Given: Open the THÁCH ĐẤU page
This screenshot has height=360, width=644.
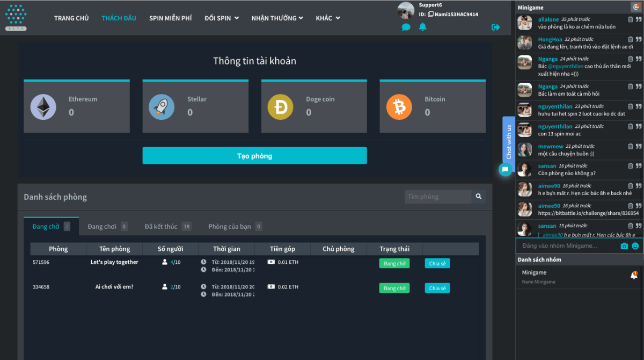Looking at the screenshot, I should coord(119,18).
